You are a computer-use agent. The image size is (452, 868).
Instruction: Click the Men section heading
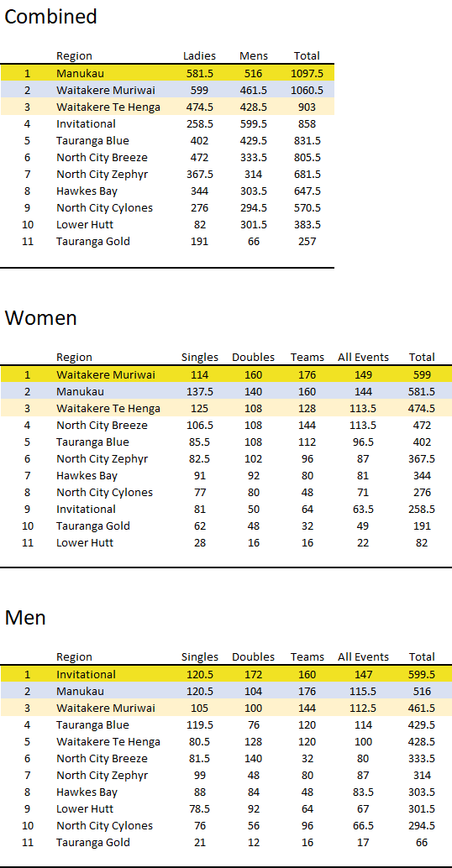pyautogui.click(x=25, y=618)
